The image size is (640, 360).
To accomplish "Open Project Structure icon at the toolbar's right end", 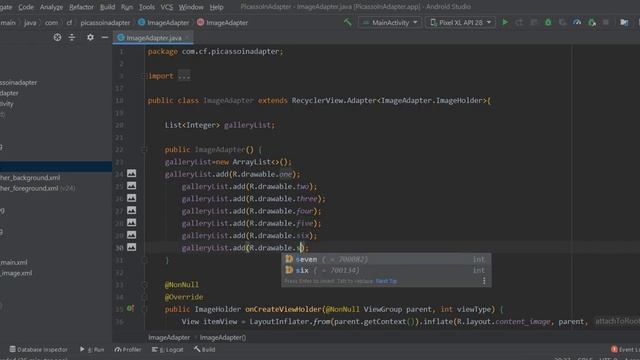I will [624, 22].
